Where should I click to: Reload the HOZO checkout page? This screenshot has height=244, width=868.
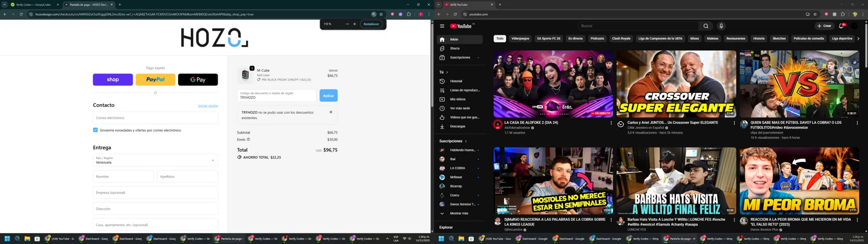point(21,14)
